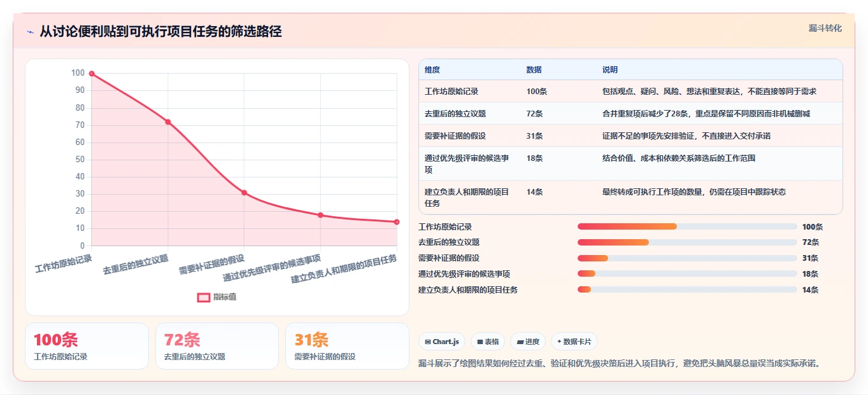This screenshot has height=395, width=868.
Task: Open the 100条 stat card
Action: click(87, 346)
